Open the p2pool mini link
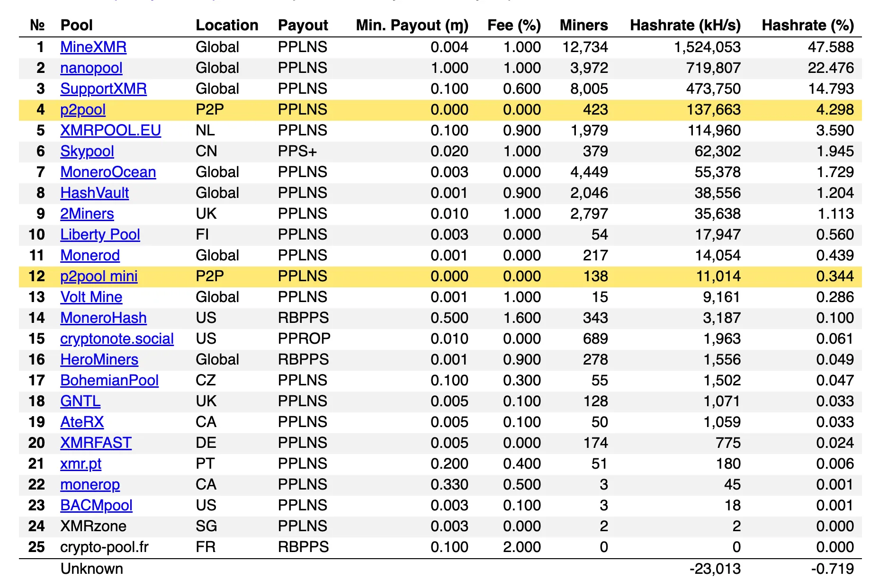Screen dimensions: 879x588 [99, 276]
